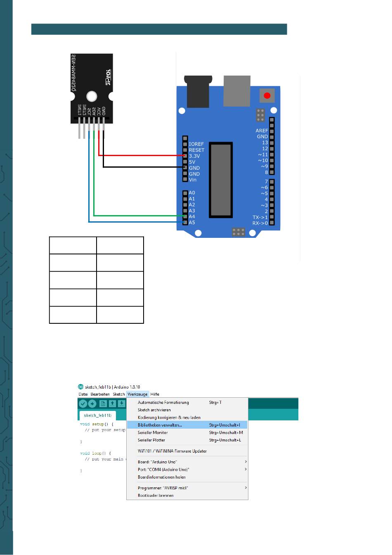
Task: Click the TX->1 pin label on Arduino
Action: (260, 217)
